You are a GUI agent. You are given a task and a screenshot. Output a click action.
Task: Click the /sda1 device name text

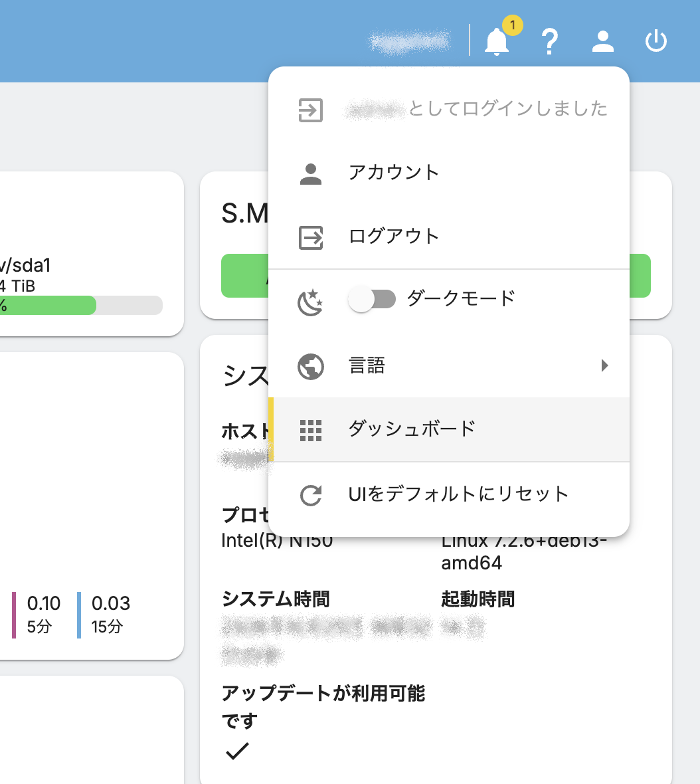coord(25,266)
